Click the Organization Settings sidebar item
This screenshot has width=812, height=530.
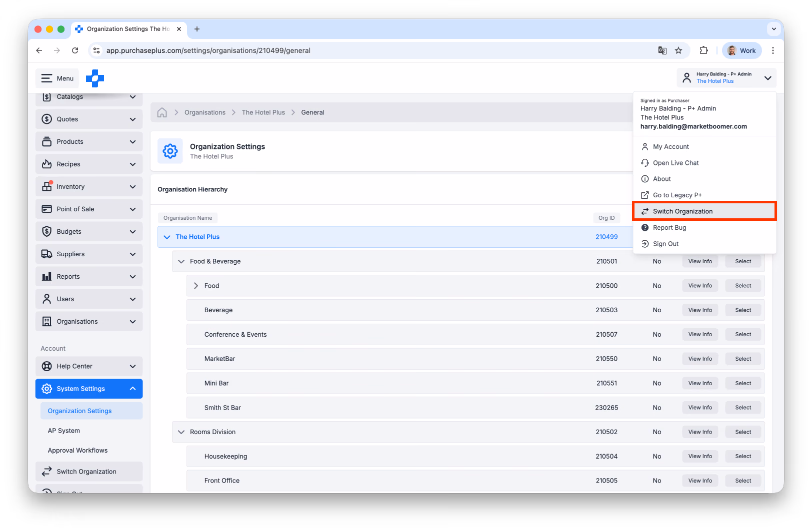point(91,411)
